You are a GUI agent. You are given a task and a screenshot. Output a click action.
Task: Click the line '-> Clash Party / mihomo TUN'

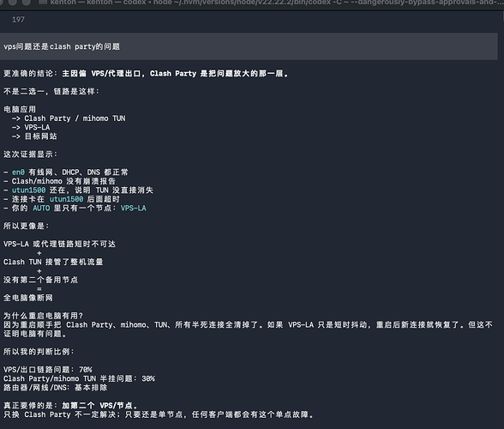coord(69,118)
